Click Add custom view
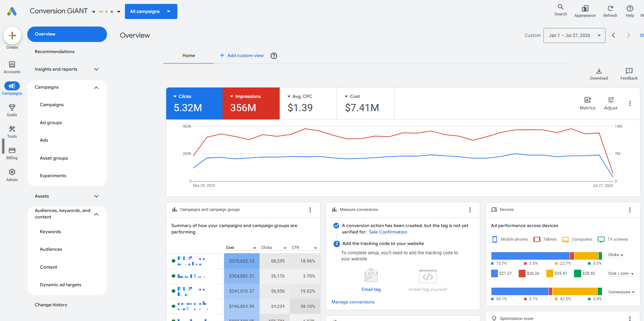The image size is (644, 321). click(x=242, y=56)
